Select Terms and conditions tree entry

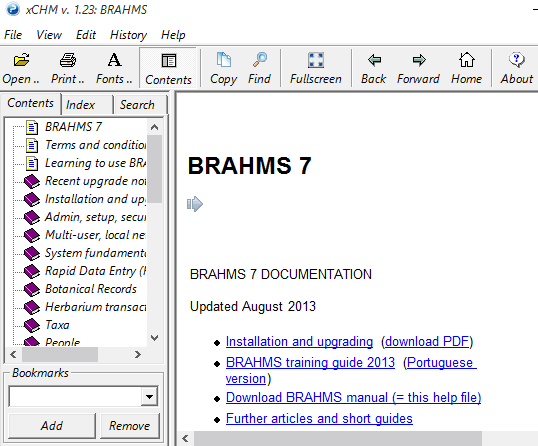pyautogui.click(x=95, y=145)
